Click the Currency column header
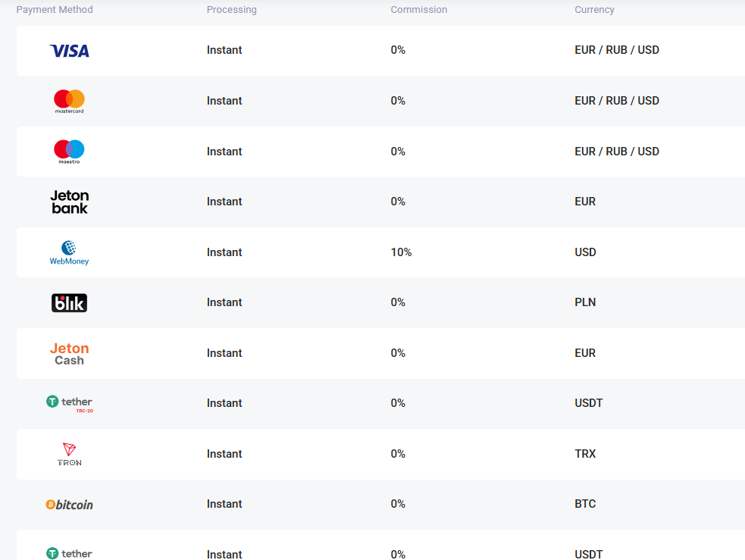 [x=594, y=10]
